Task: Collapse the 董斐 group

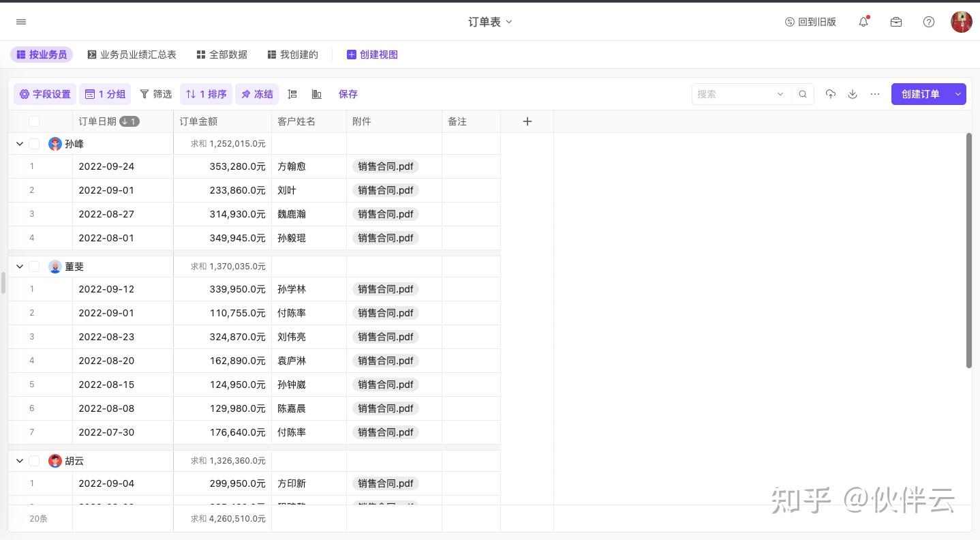Action: (20, 267)
